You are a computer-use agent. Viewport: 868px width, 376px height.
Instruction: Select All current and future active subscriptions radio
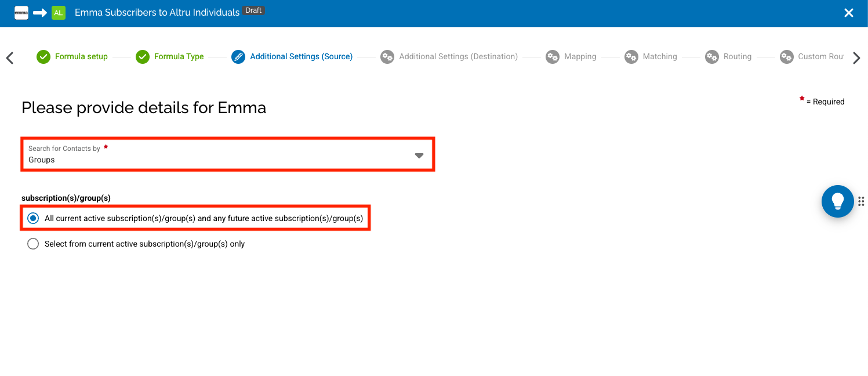point(33,218)
